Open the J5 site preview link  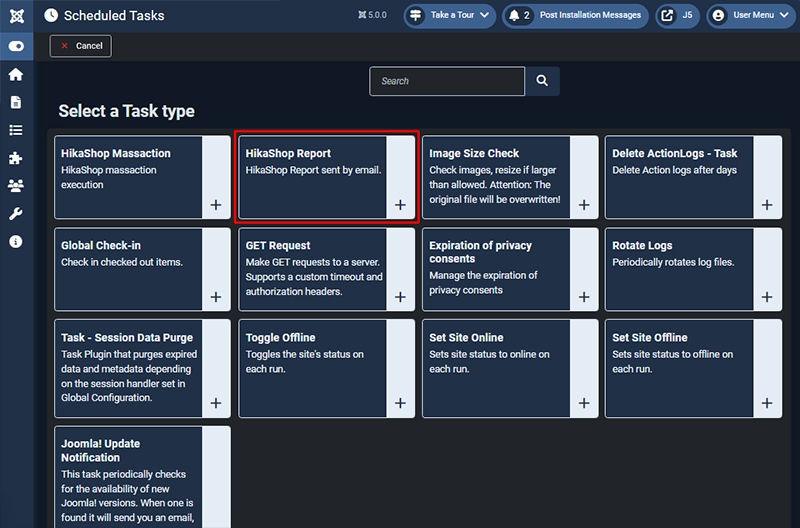tap(677, 15)
